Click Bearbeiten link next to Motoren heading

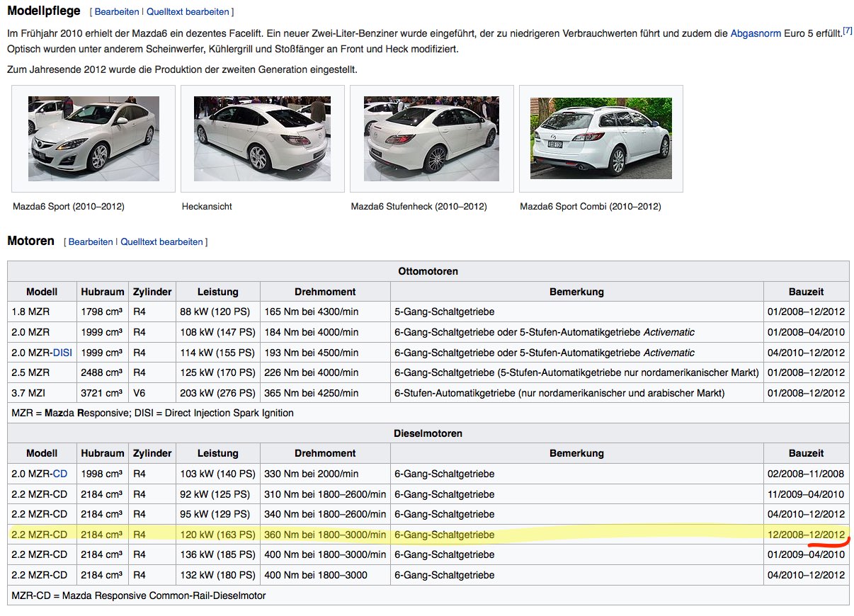point(91,242)
